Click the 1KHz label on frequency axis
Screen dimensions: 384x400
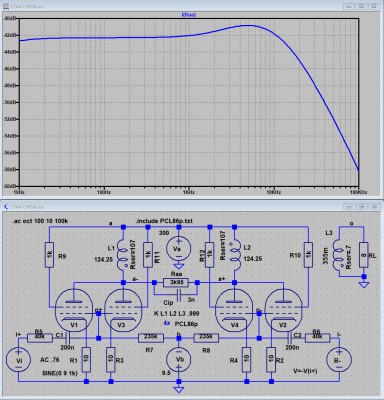click(x=188, y=193)
